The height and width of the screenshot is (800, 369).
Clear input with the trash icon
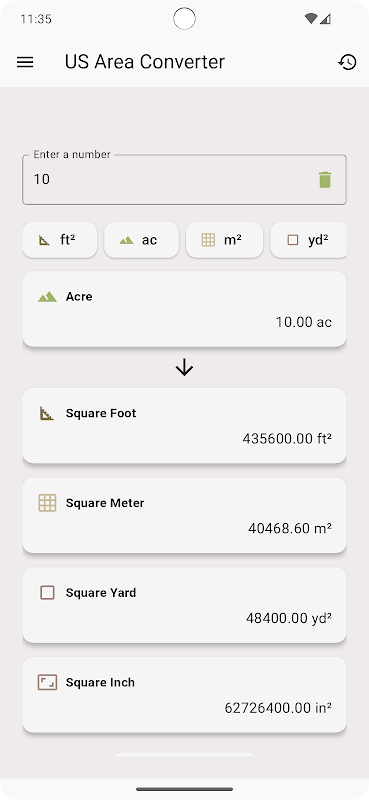(325, 180)
